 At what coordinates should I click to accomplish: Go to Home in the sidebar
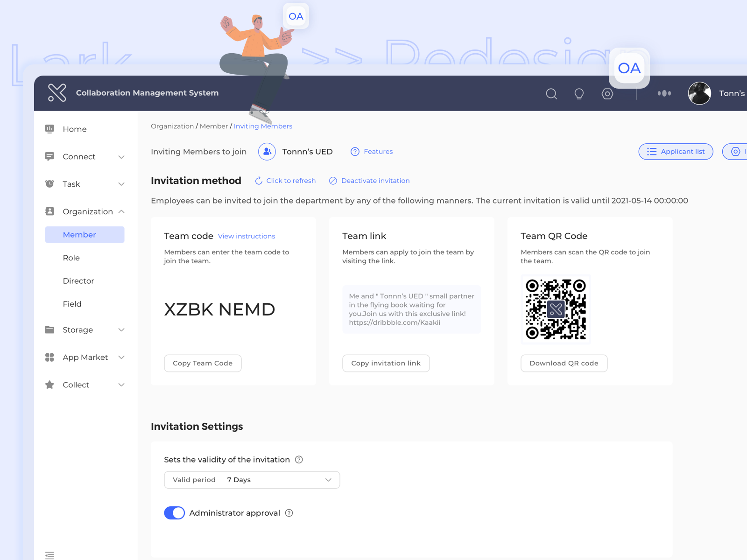[x=75, y=129]
